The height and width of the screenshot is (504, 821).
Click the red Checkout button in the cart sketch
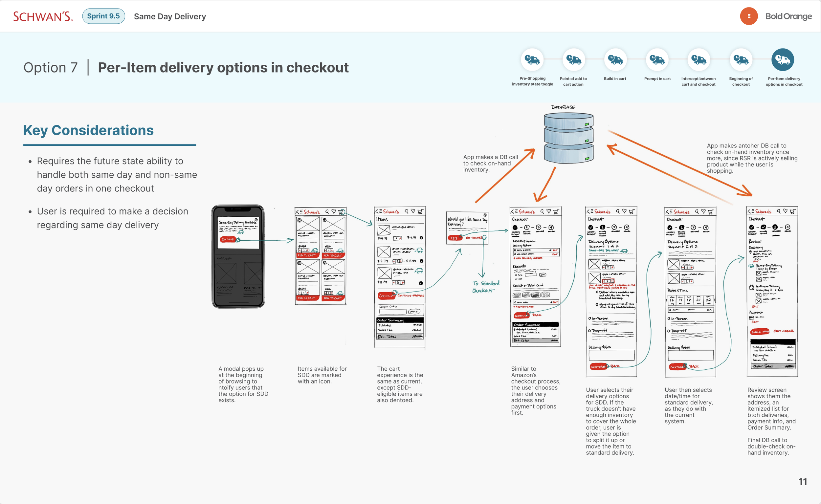coord(386,296)
